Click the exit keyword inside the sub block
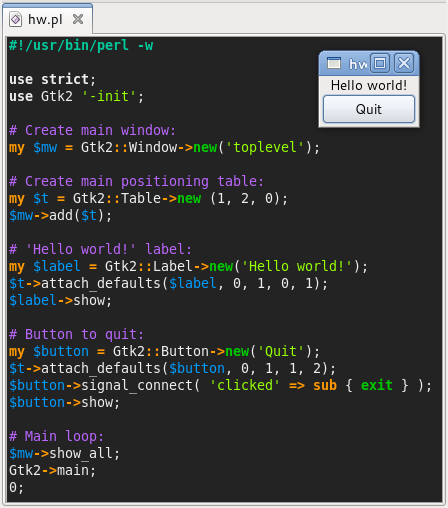This screenshot has height=508, width=448. tap(377, 385)
